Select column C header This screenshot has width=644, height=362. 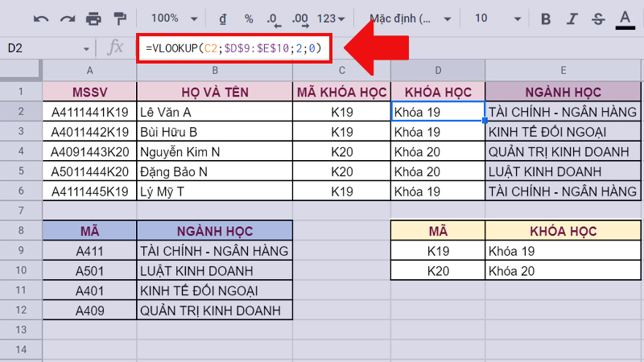coord(341,70)
